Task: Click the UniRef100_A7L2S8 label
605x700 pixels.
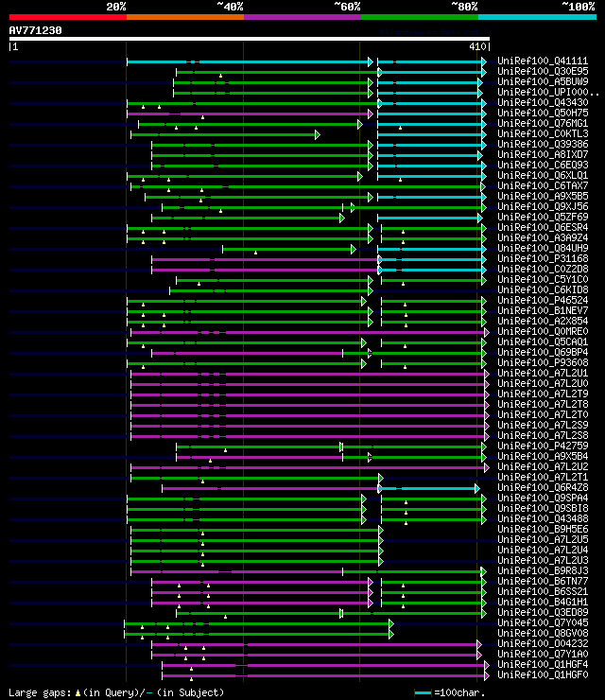Action: (543, 436)
